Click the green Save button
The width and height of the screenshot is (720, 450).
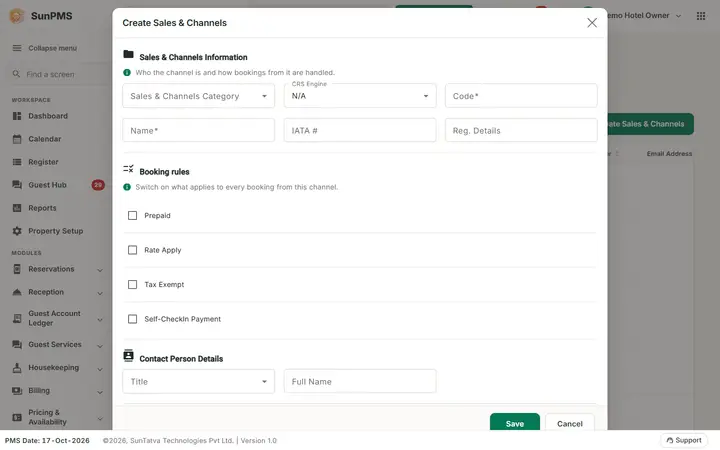(515, 422)
